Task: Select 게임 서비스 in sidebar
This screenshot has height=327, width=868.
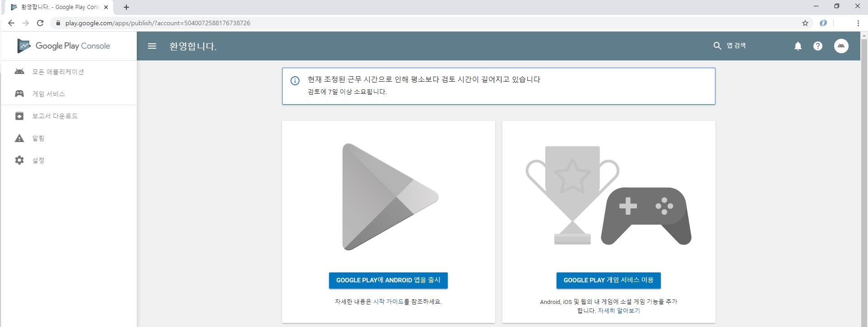Action: pyautogui.click(x=69, y=94)
